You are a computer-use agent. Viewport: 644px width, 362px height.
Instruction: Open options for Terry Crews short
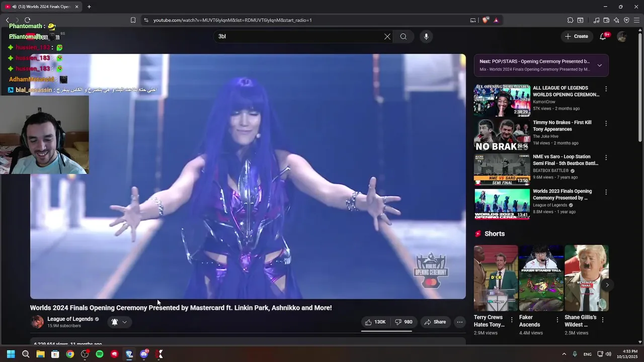[x=512, y=320]
